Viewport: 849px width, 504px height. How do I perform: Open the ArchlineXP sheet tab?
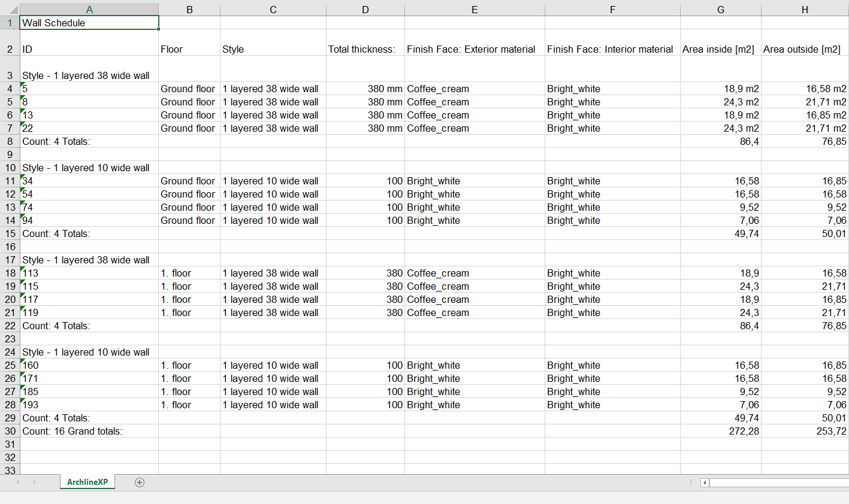click(87, 482)
